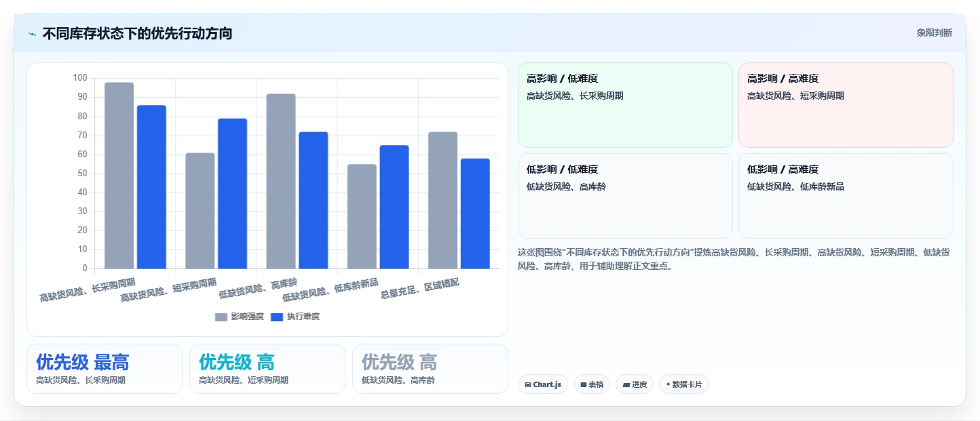Click gray bar for 低缺货风险、低库龄新品

[362, 216]
